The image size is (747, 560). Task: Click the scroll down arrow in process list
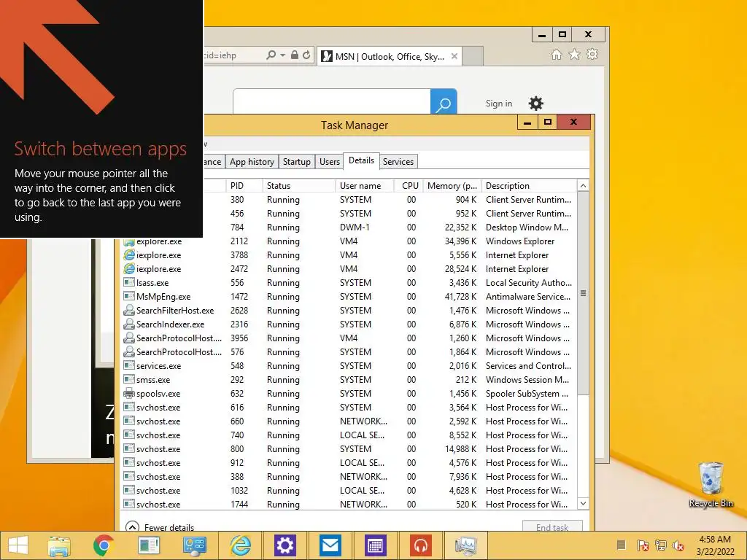coord(583,503)
